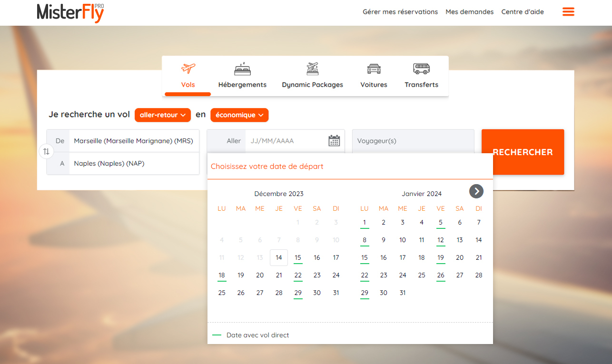
Task: Open Gérer mes réservations
Action: coord(400,11)
